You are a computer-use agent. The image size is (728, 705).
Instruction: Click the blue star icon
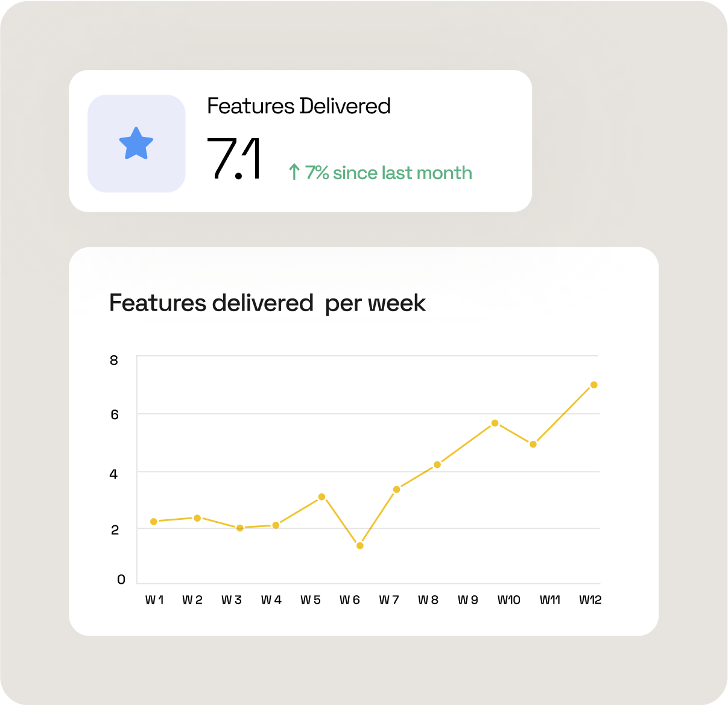136,144
